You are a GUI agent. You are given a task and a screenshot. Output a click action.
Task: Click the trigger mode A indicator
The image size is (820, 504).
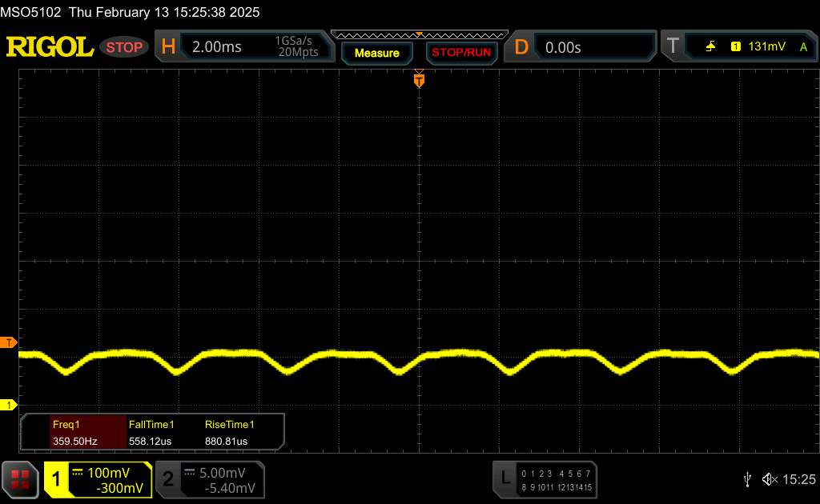pyautogui.click(x=803, y=47)
